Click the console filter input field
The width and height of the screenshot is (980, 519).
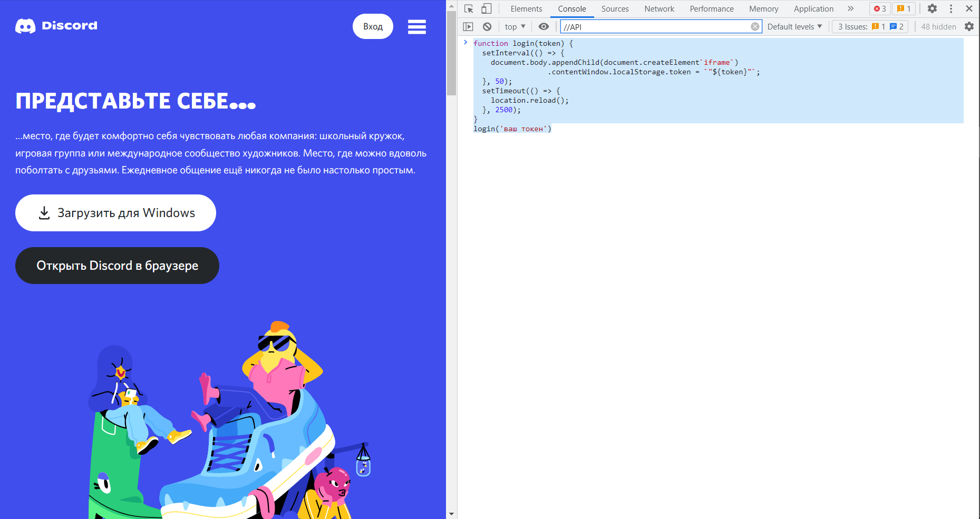(x=655, y=26)
